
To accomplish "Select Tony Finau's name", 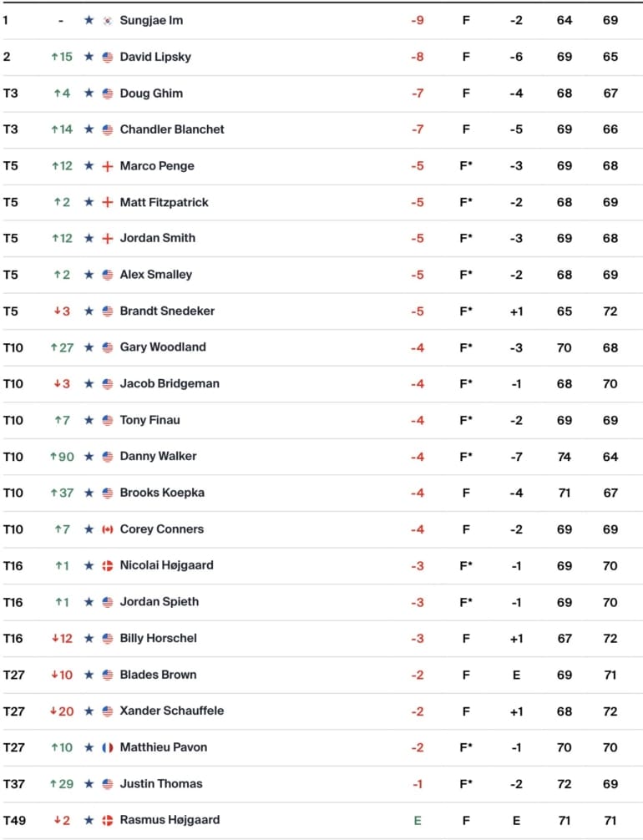I will pos(149,420).
